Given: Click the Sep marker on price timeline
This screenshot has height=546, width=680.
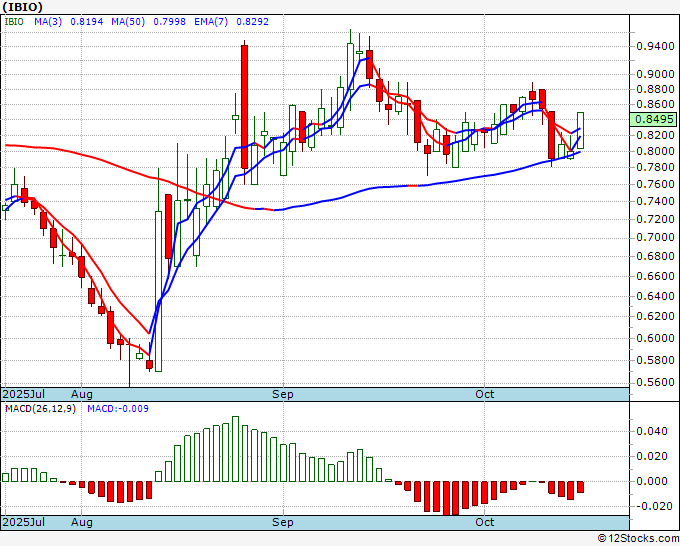Looking at the screenshot, I should (x=283, y=394).
